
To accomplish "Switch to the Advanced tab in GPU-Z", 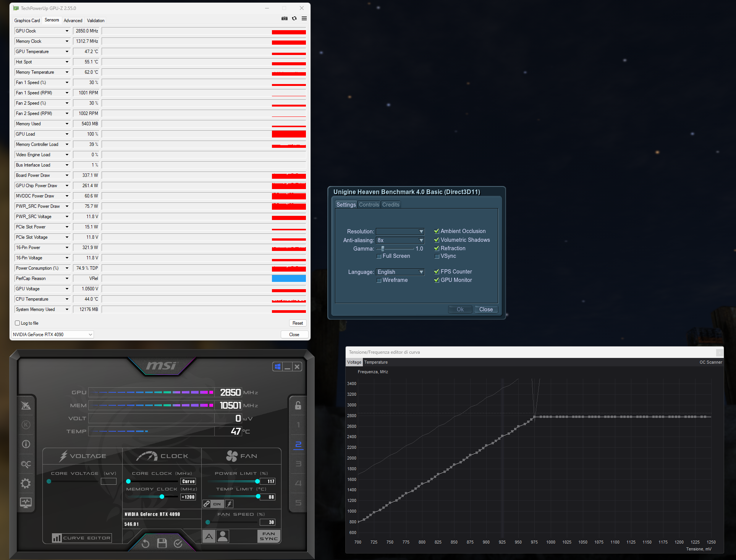I will coord(73,21).
